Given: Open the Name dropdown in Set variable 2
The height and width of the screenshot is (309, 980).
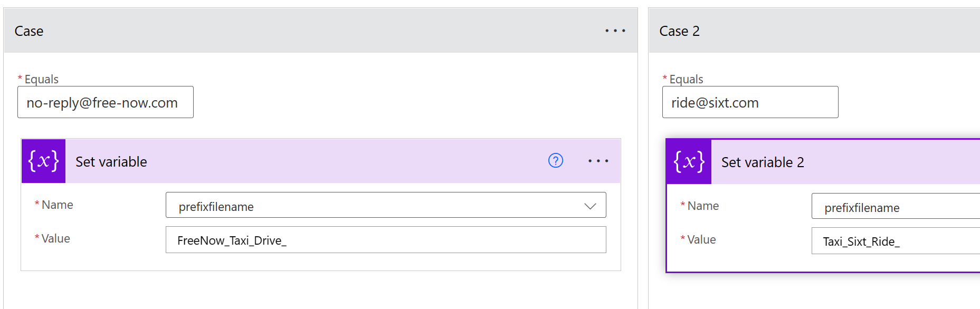Looking at the screenshot, I should 897,207.
